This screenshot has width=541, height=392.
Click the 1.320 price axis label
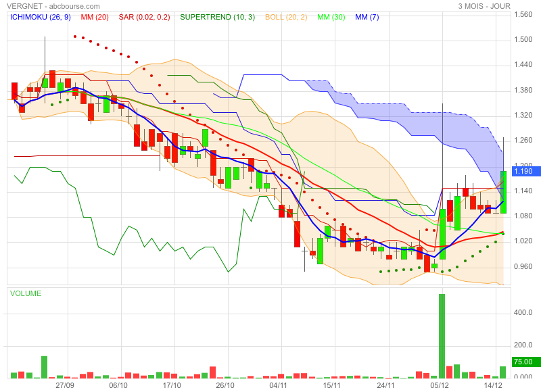click(x=523, y=115)
